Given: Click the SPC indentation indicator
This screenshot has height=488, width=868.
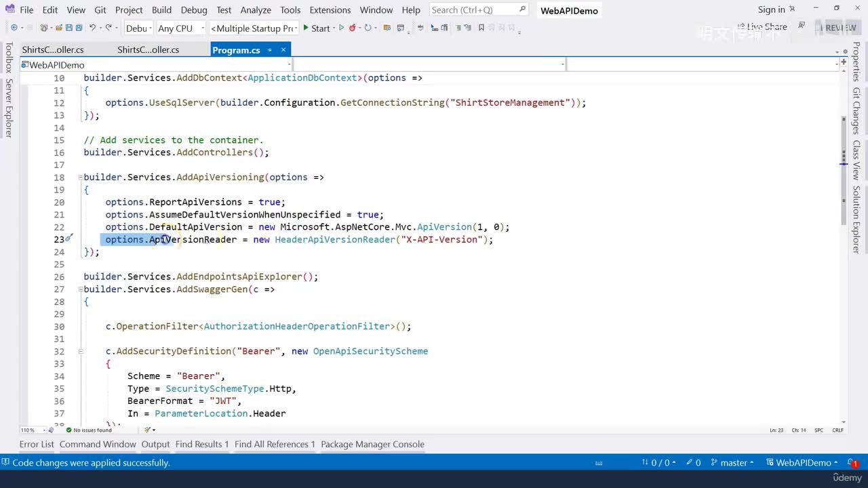Looking at the screenshot, I should click(818, 430).
